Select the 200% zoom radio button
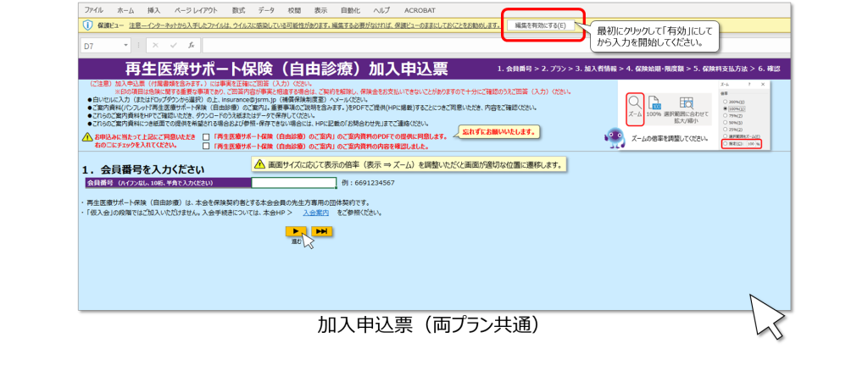This screenshot has height=382, width=868. (726, 102)
